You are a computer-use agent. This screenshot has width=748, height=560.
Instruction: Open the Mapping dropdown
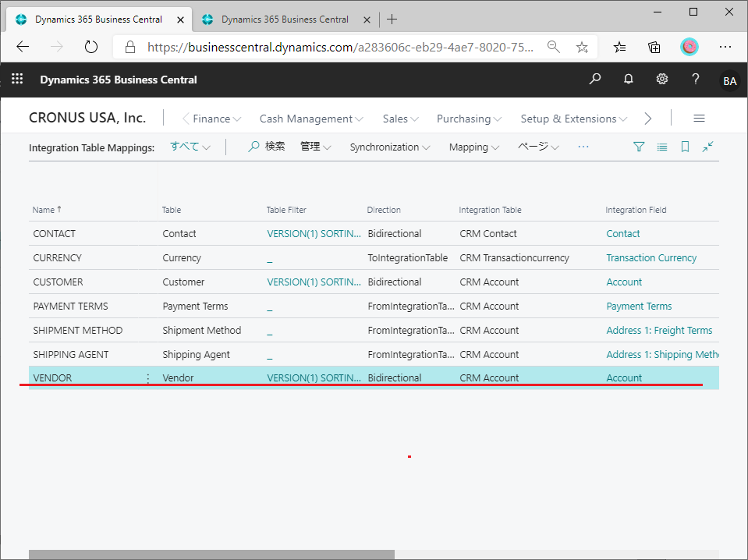(x=473, y=147)
